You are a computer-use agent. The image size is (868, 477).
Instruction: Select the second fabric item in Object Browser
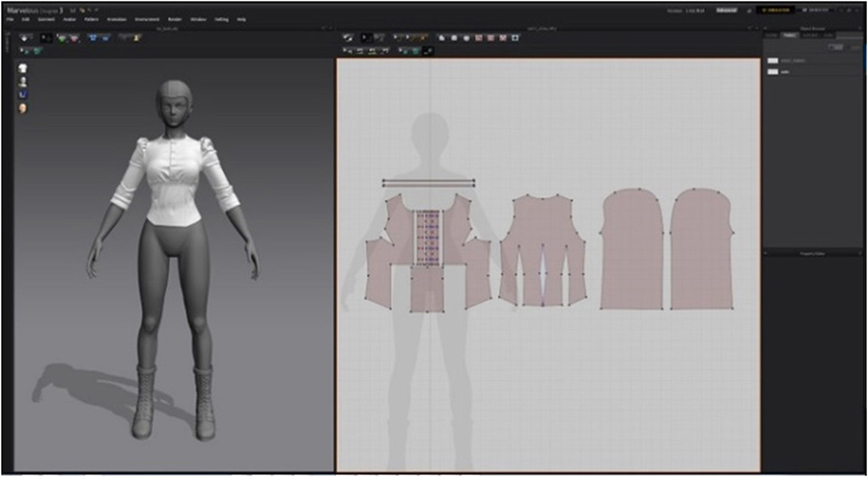tap(785, 72)
